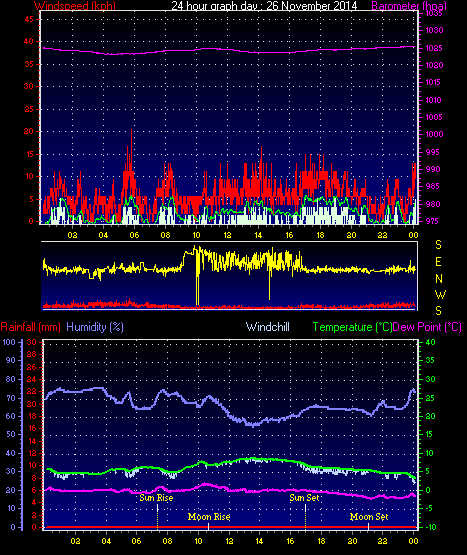Click the Barometer (hpa) axis title
Viewport: 467px width, 555px height.
coord(409,6)
